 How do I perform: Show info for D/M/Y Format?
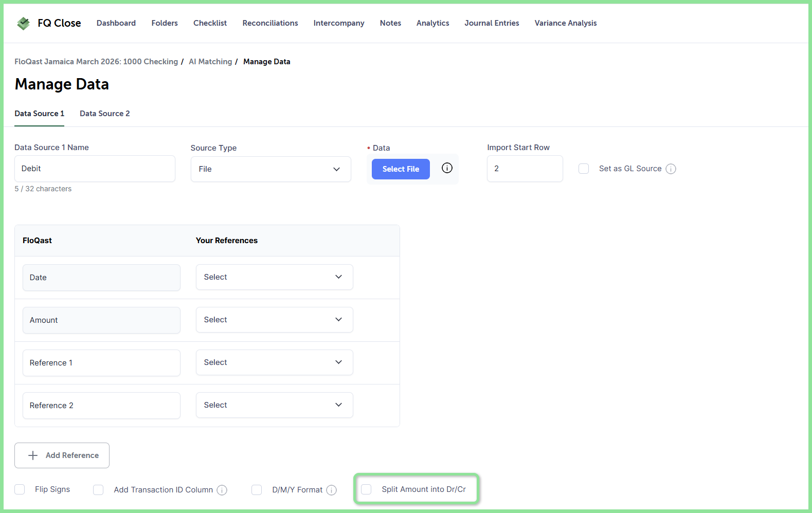332,490
